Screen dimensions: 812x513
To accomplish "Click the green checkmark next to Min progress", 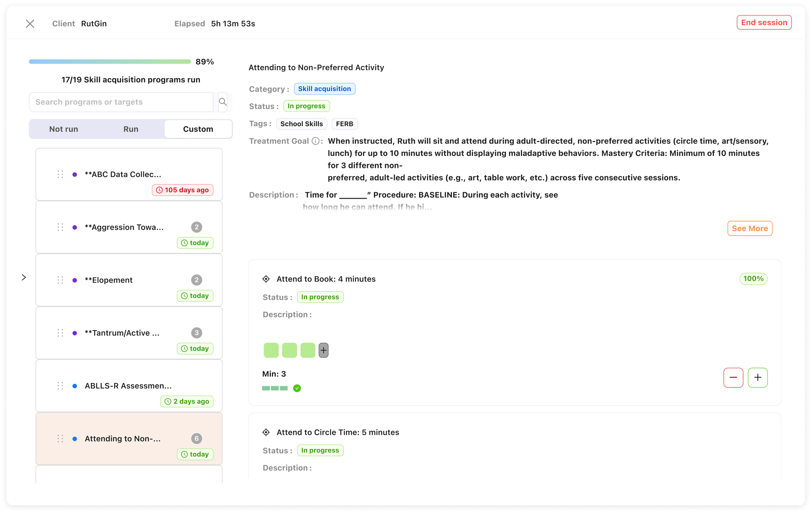I will [x=297, y=388].
